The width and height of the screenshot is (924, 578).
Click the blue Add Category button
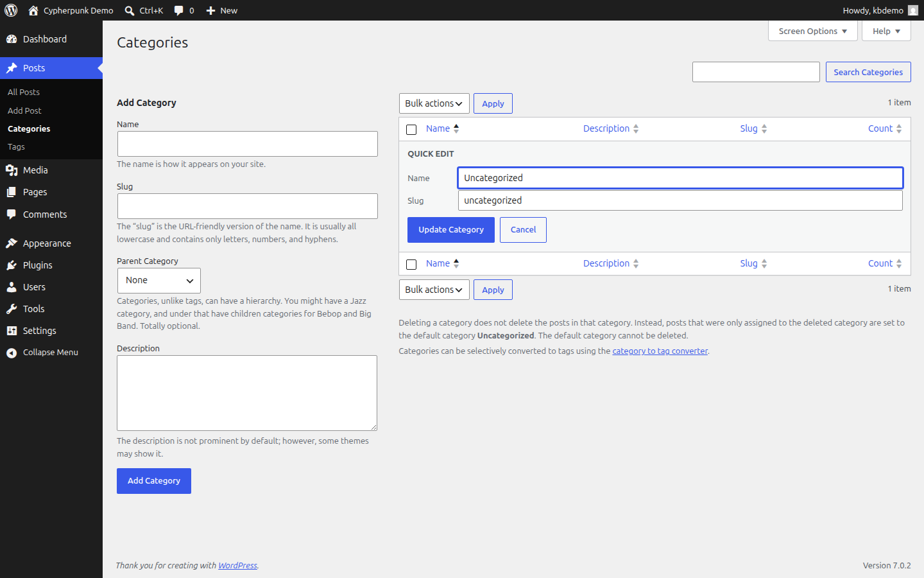tap(154, 481)
